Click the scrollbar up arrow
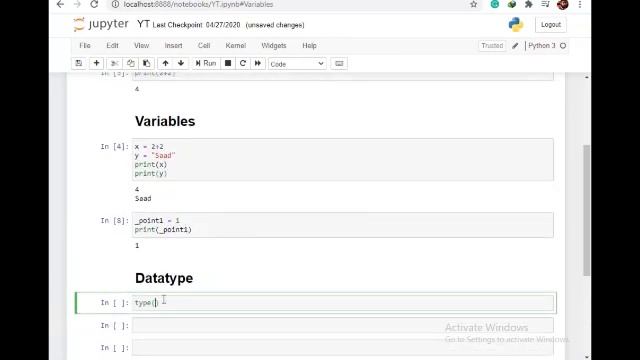Image resolution: width=640 pixels, height=360 pixels. (587, 77)
